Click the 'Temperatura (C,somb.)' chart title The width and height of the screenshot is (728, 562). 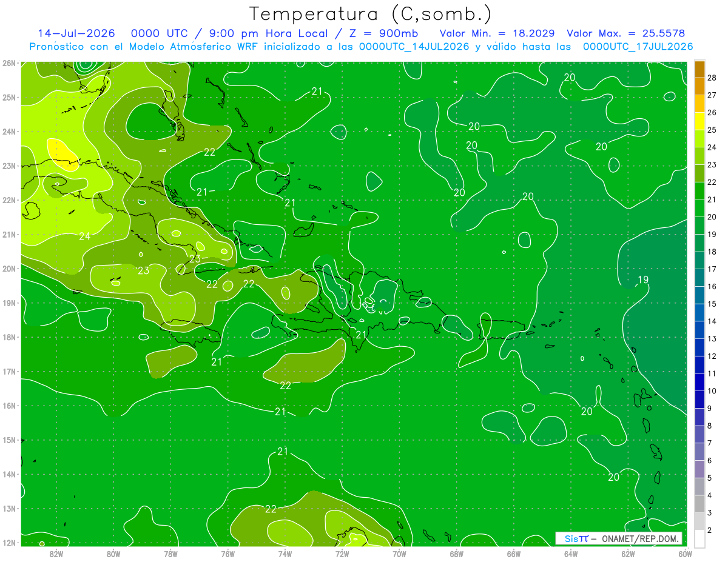coord(370,14)
